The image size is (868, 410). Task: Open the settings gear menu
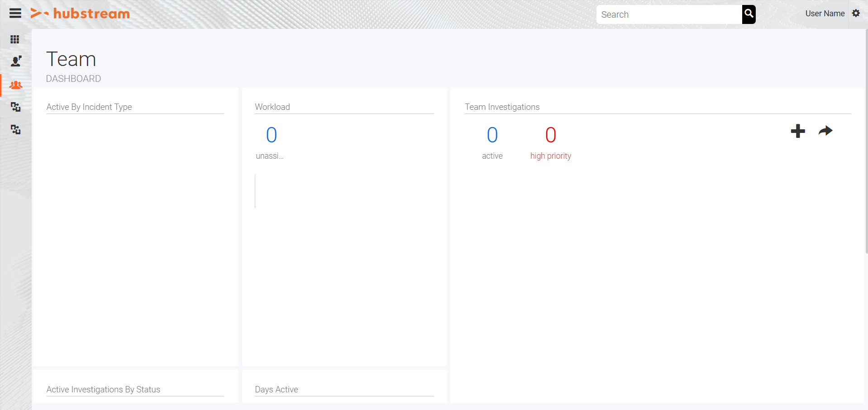click(856, 14)
